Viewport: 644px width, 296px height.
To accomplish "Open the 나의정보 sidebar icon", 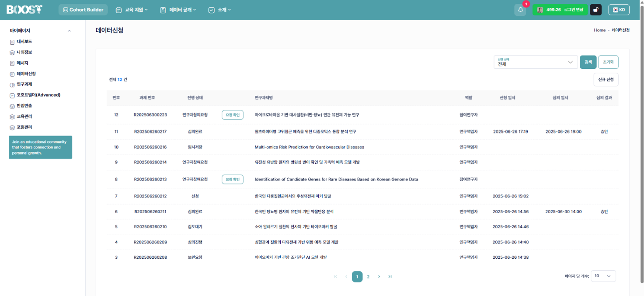I will [x=12, y=53].
